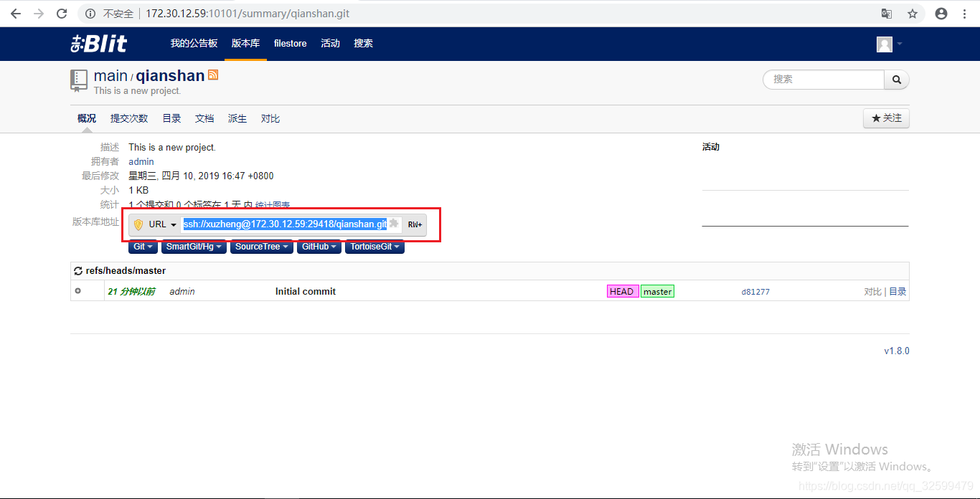The width and height of the screenshot is (980, 499).
Task: Open commit hash d81277
Action: coord(755,292)
